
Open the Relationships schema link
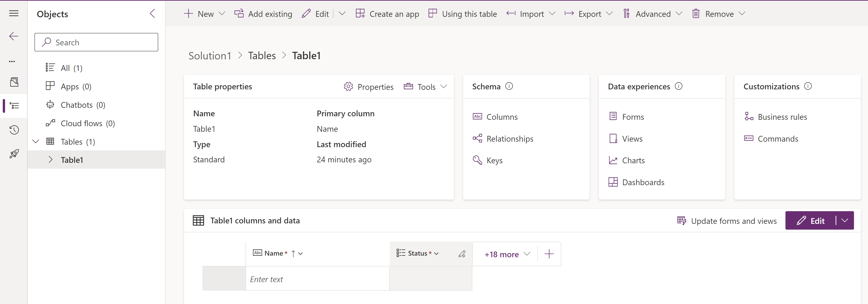click(510, 139)
